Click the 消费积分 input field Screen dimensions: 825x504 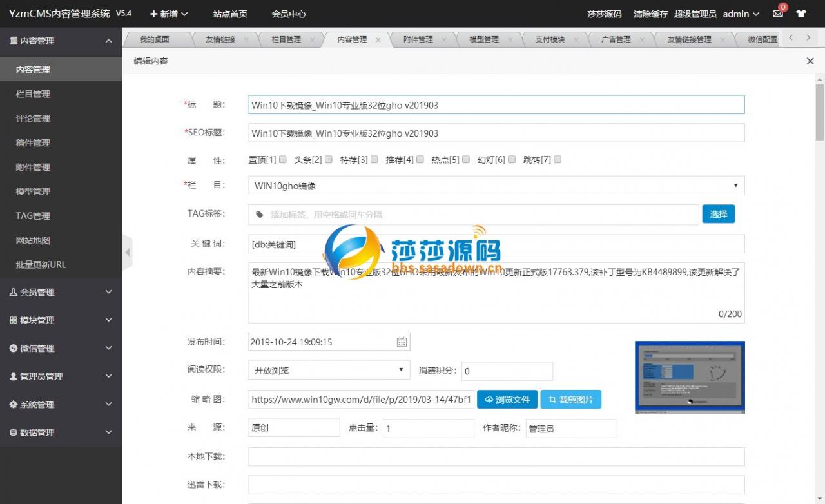pos(507,371)
